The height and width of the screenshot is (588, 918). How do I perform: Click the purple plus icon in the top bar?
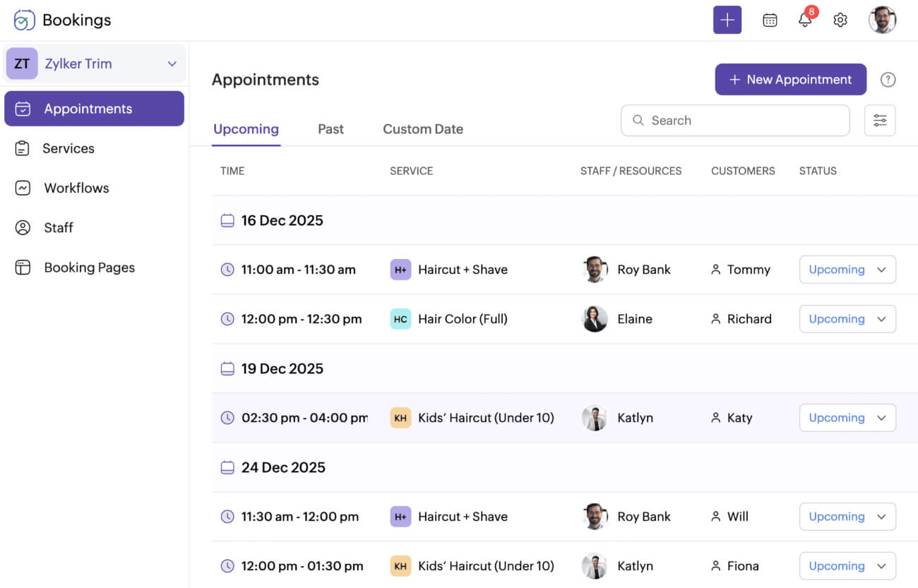click(727, 20)
